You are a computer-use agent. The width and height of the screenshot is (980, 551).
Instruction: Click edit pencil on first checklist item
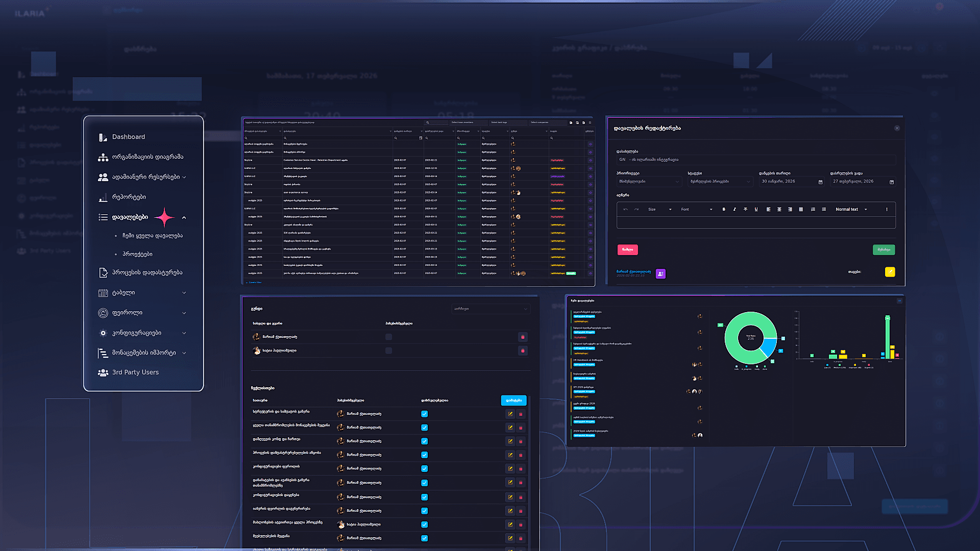pyautogui.click(x=510, y=414)
